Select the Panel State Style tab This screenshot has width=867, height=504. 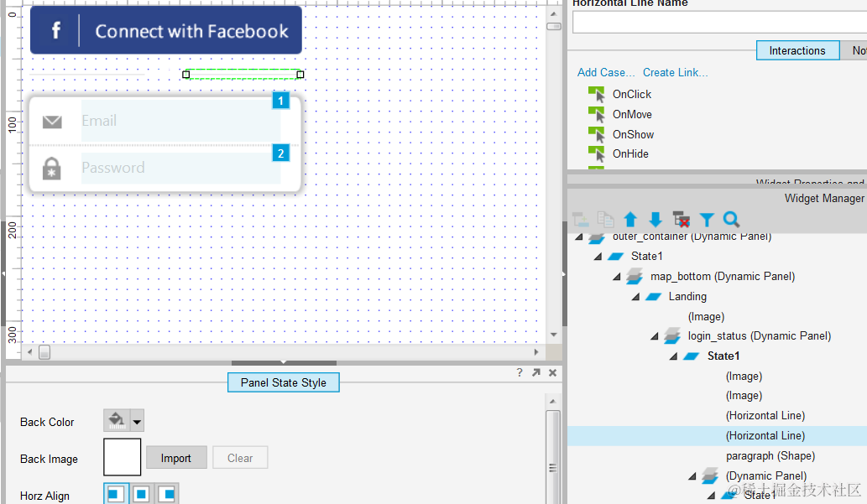click(x=283, y=382)
